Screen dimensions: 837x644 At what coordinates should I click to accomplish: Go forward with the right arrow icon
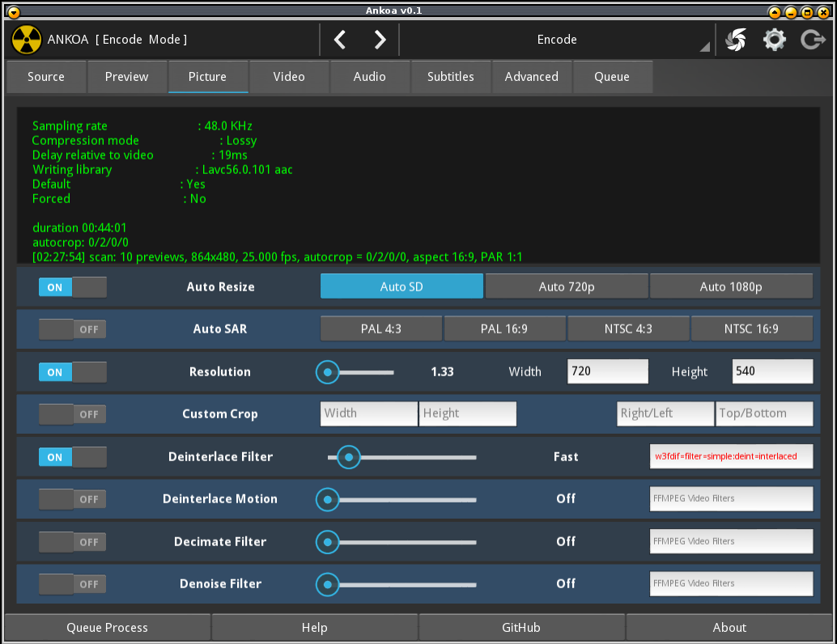click(x=380, y=40)
